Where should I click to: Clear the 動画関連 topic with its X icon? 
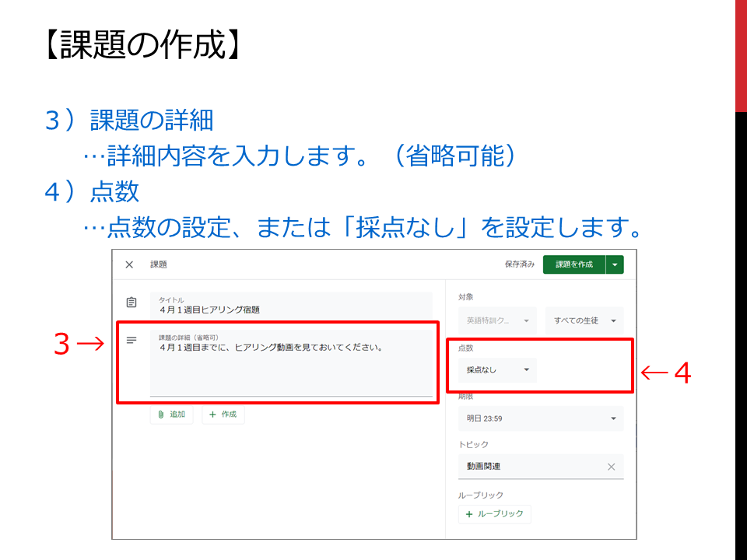(x=612, y=467)
